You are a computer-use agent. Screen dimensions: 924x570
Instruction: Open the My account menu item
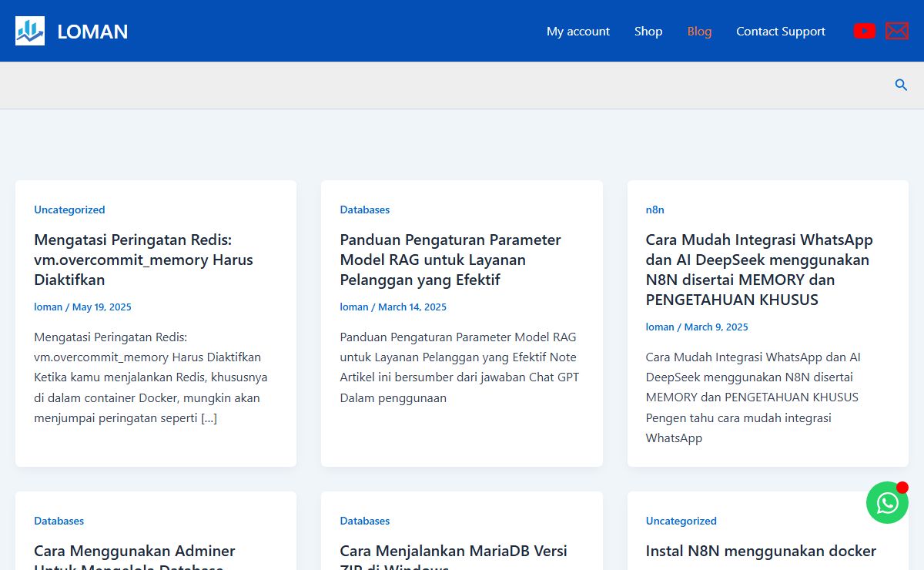(x=578, y=32)
